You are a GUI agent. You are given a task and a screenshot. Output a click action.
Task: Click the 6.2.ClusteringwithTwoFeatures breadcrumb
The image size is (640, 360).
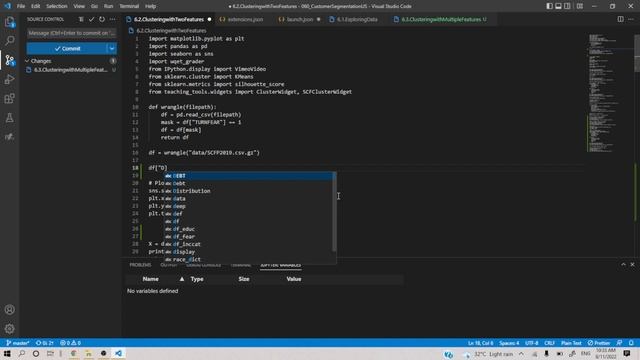[171, 31]
